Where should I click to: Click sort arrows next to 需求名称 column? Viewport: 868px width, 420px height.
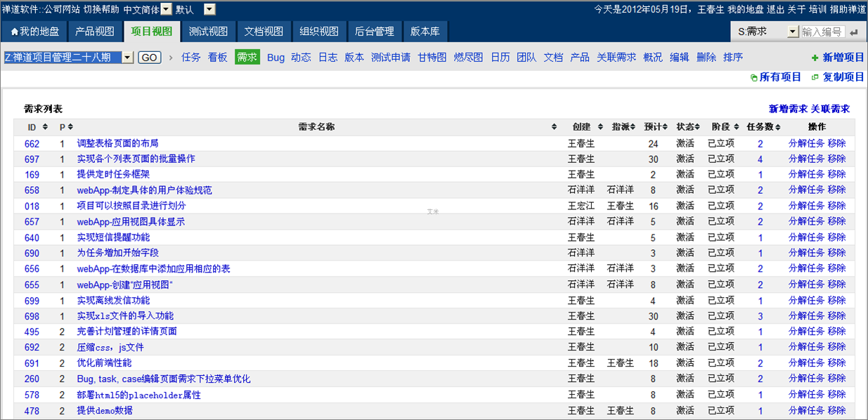click(x=555, y=127)
